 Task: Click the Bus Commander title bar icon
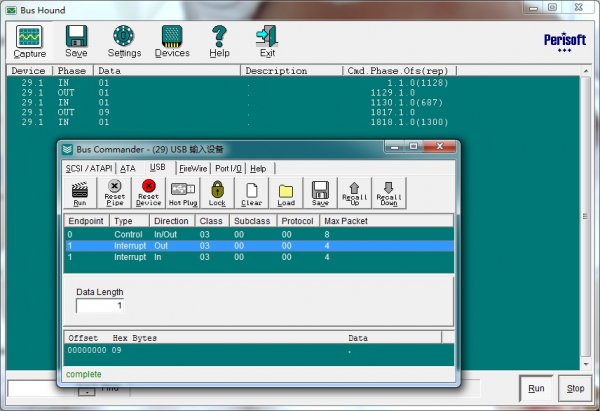tap(67, 149)
